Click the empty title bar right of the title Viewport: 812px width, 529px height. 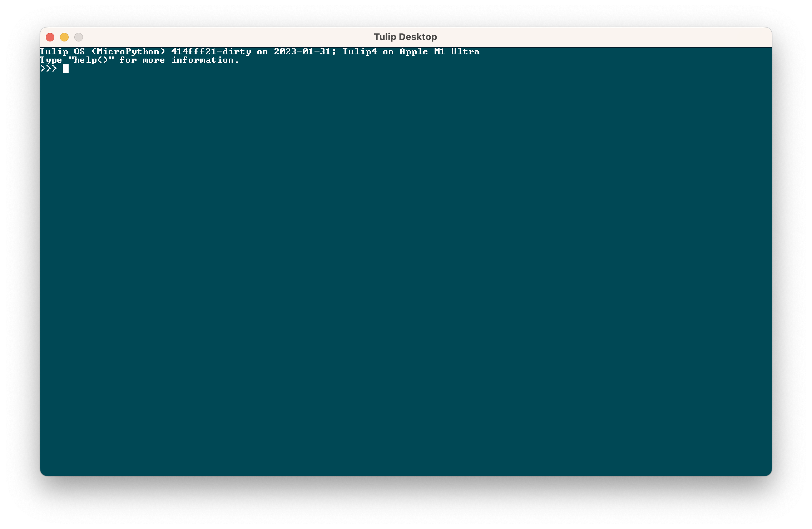[x=608, y=37]
